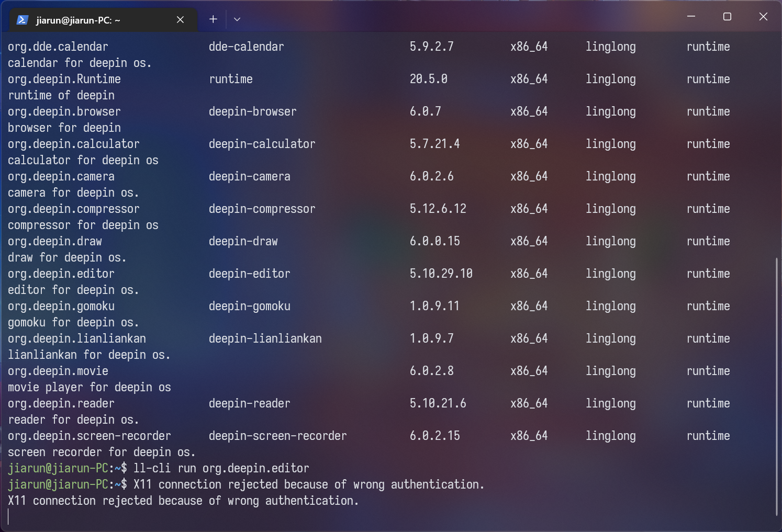Click the org.deepin.movie app ID
Viewport: 782px width, 532px height.
tap(58, 371)
